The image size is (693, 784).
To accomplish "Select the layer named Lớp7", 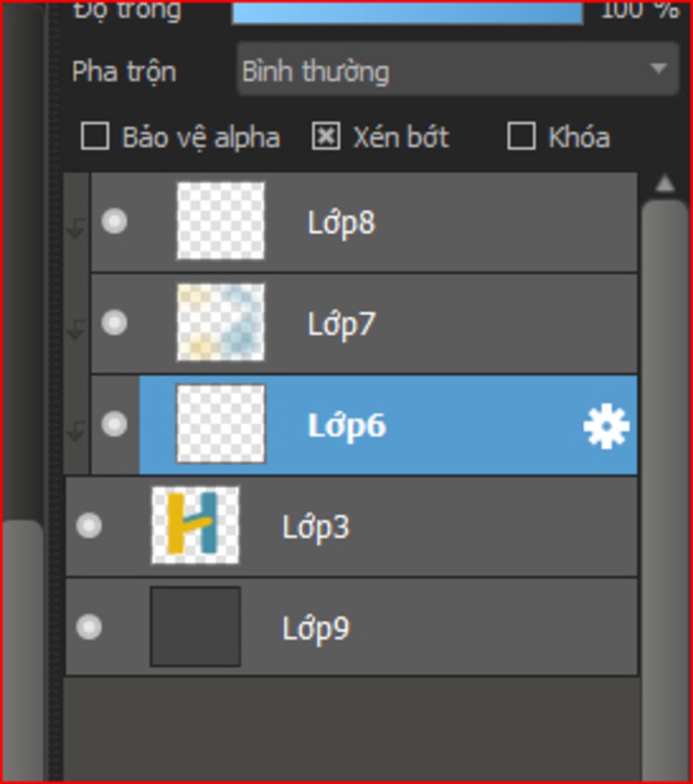I will pos(341,324).
